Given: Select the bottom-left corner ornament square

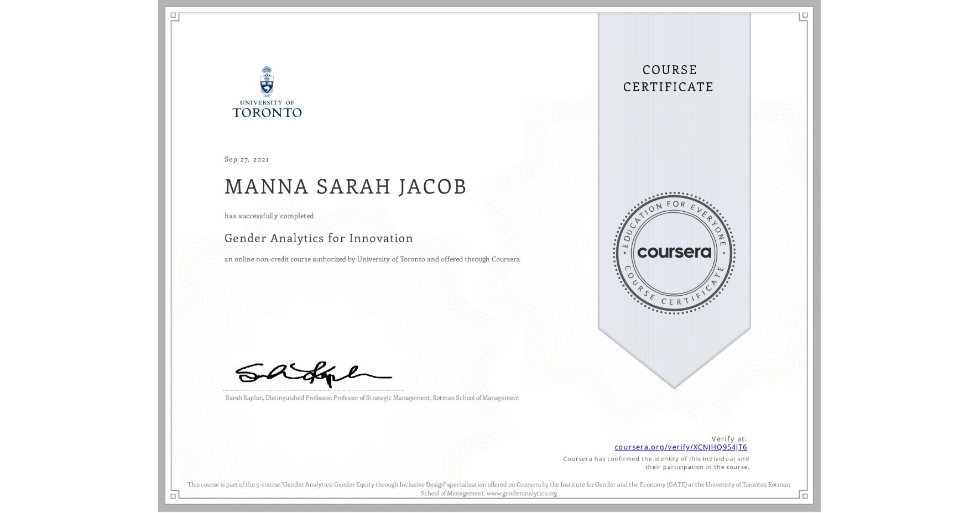Looking at the screenshot, I should [x=173, y=496].
